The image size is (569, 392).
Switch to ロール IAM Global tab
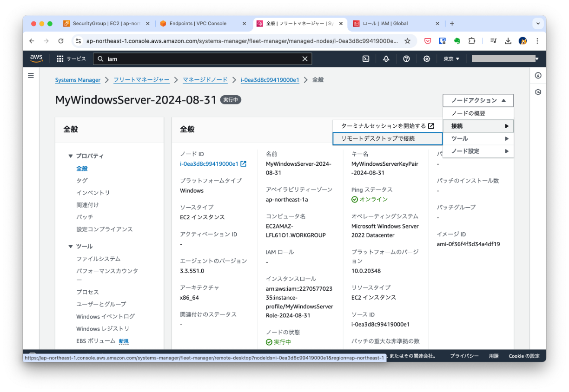click(396, 24)
